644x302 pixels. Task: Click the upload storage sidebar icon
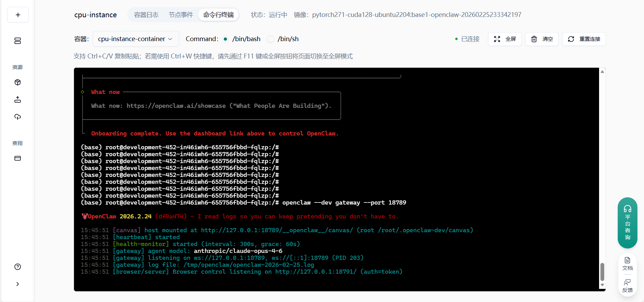(x=18, y=100)
